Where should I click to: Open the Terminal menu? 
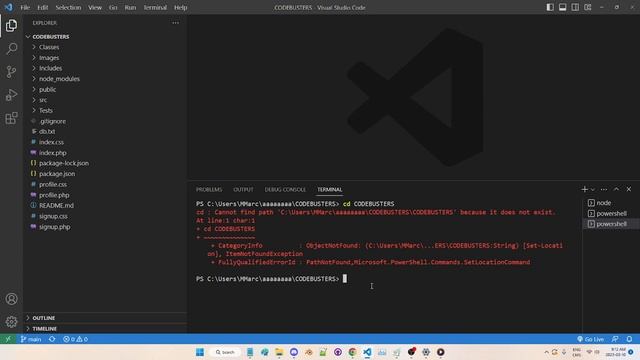155,7
